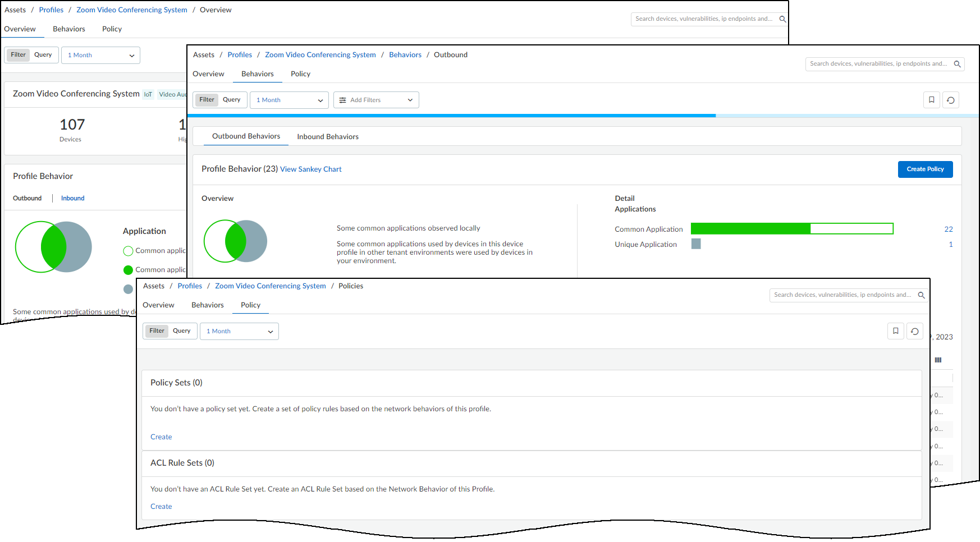Click the bookmark icon in the Behaviors panel
This screenshot has width=980, height=542.
click(x=931, y=100)
